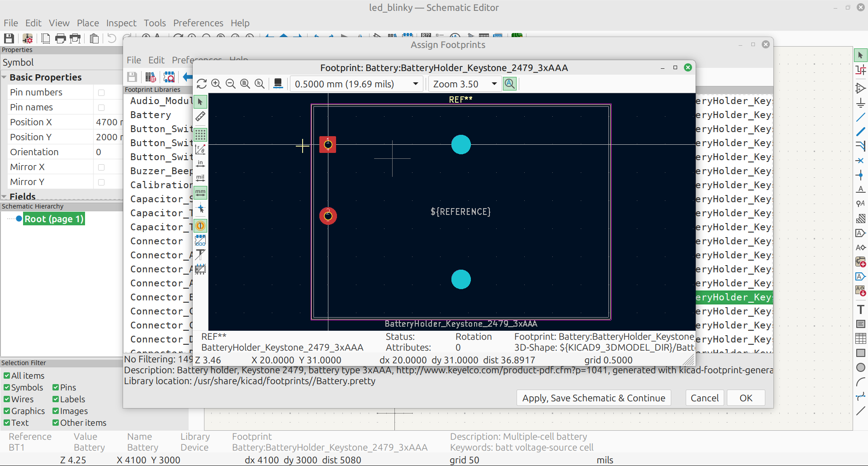The image size is (868, 466).
Task: Click the Refresh icon in footprint viewer
Action: pos(202,84)
